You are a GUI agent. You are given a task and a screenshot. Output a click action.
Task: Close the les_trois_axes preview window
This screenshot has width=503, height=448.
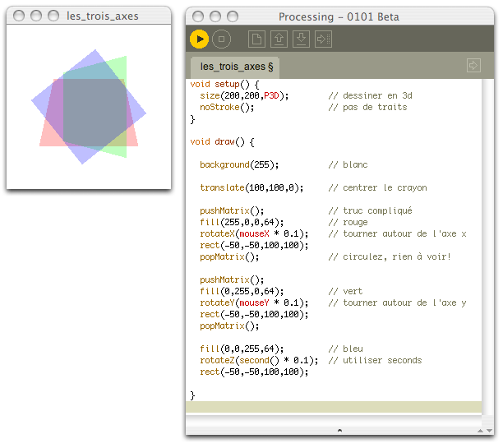tap(21, 16)
